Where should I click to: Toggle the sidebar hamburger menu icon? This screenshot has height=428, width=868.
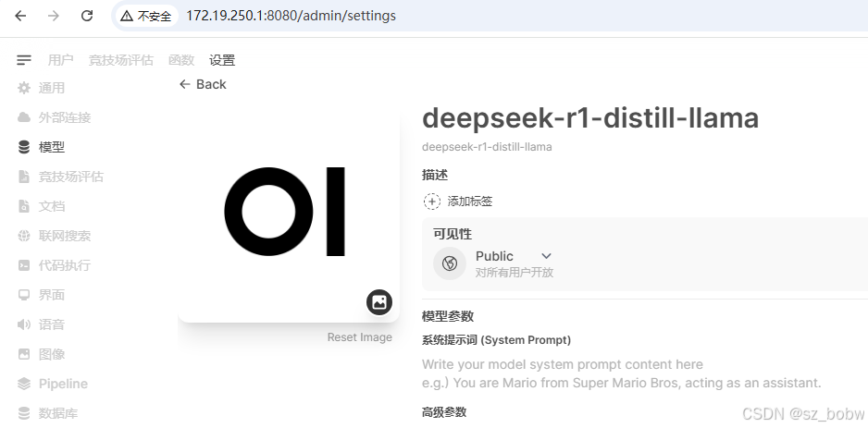[24, 60]
